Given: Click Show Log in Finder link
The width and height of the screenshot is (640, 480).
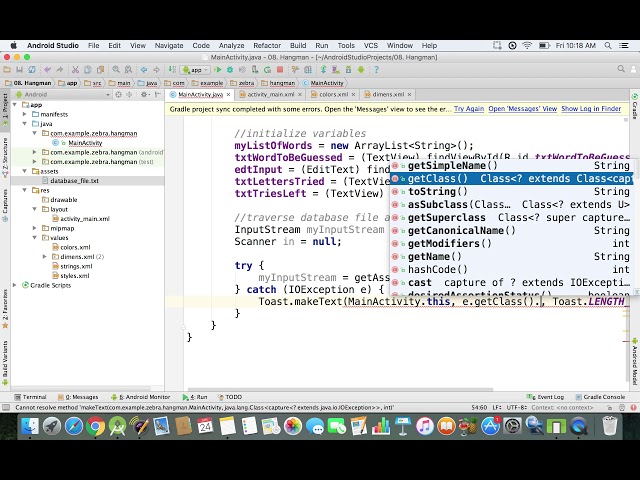Looking at the screenshot, I should pos(591,109).
